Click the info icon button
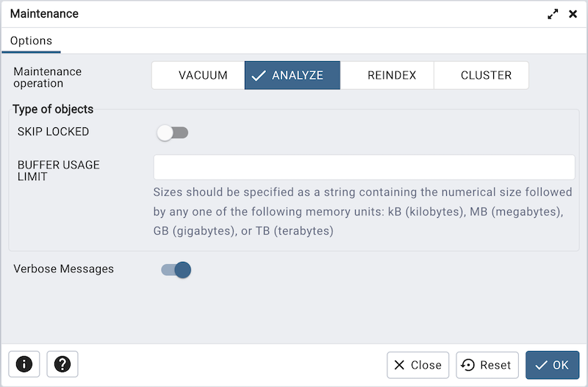The image size is (588, 387). pyautogui.click(x=24, y=364)
